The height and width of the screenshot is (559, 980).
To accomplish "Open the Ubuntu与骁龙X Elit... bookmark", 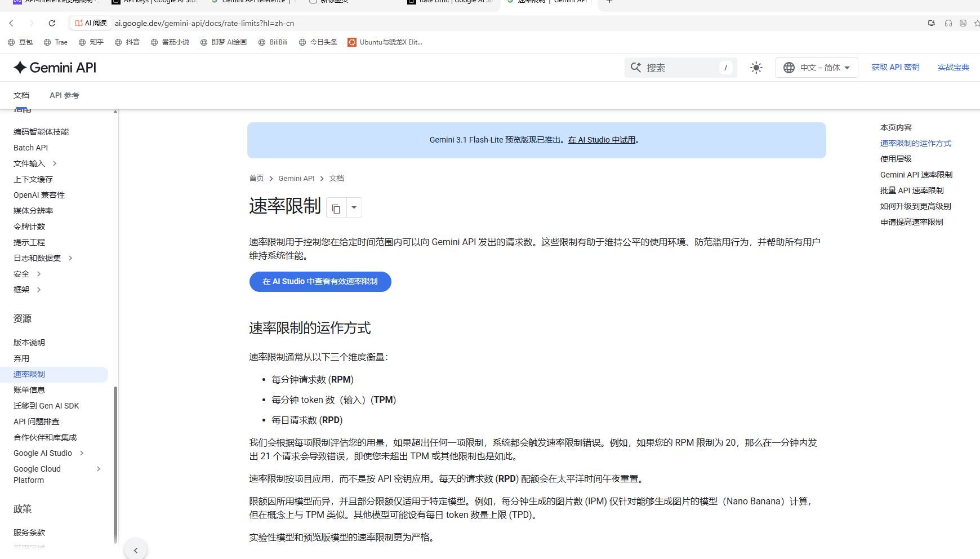I will tap(385, 42).
